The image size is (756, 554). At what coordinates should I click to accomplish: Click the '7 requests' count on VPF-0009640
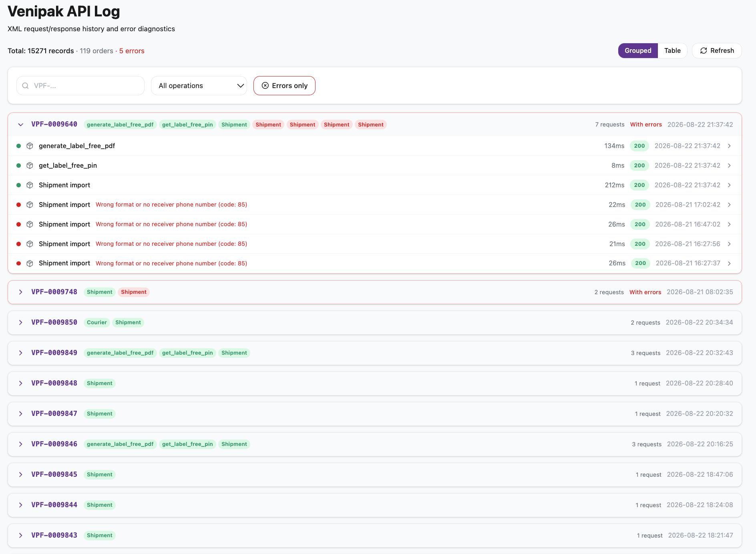pos(610,124)
